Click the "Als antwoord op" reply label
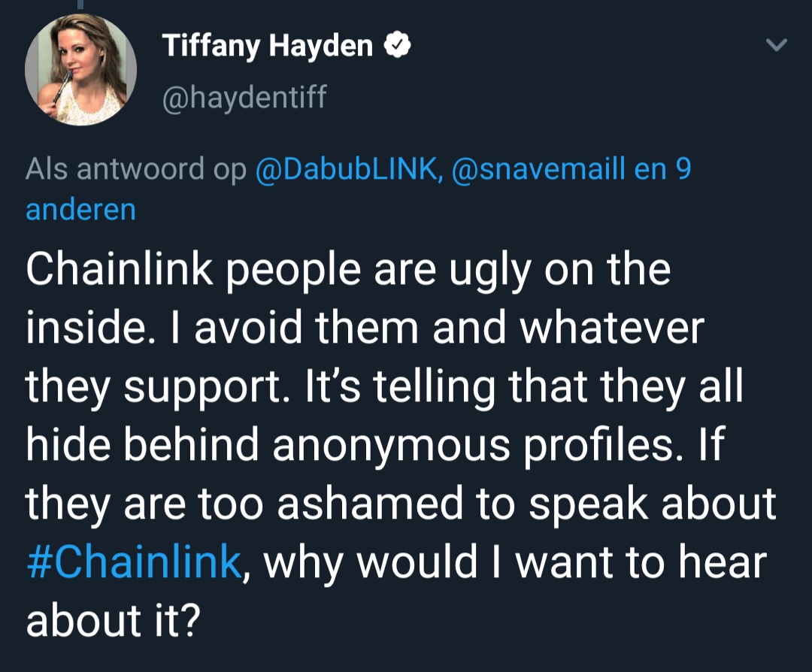The width and height of the screenshot is (812, 672). 136,170
